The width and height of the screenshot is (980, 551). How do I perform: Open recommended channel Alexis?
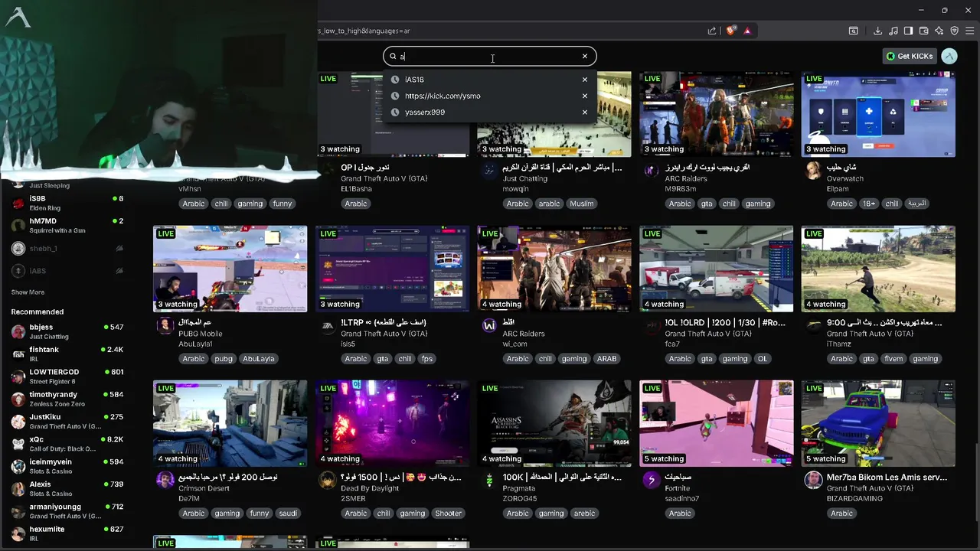coord(67,488)
